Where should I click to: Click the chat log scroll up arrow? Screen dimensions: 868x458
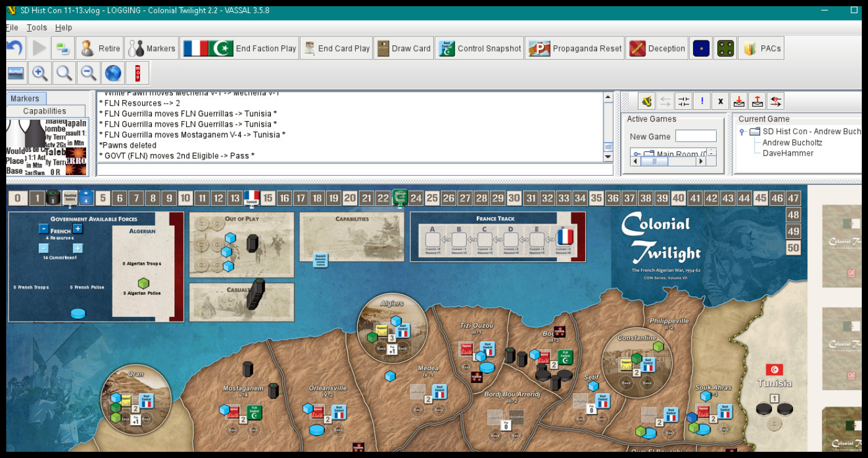tap(608, 97)
